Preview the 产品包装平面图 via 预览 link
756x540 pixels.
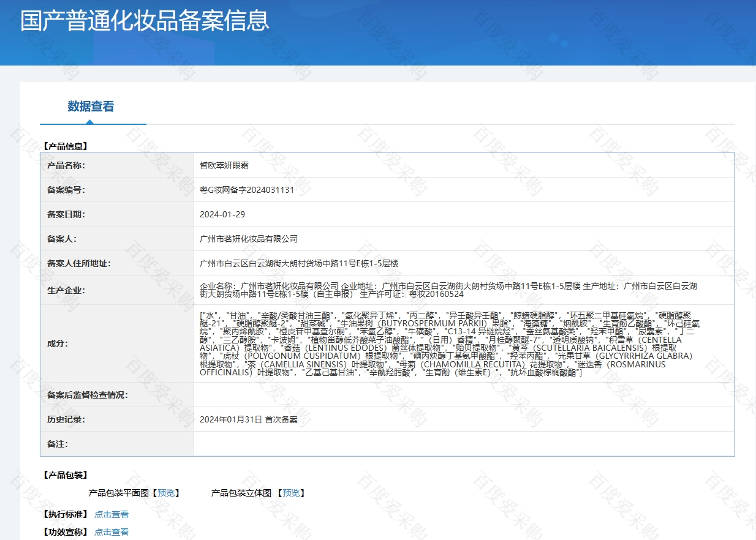click(165, 493)
